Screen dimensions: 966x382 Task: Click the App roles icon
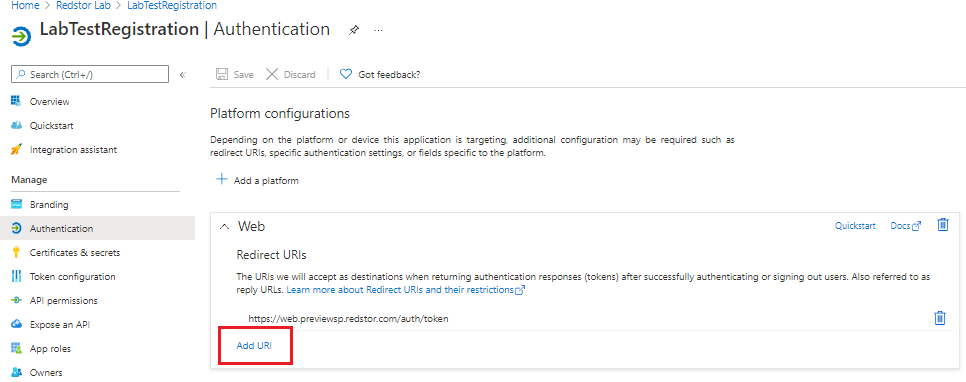[x=17, y=349]
